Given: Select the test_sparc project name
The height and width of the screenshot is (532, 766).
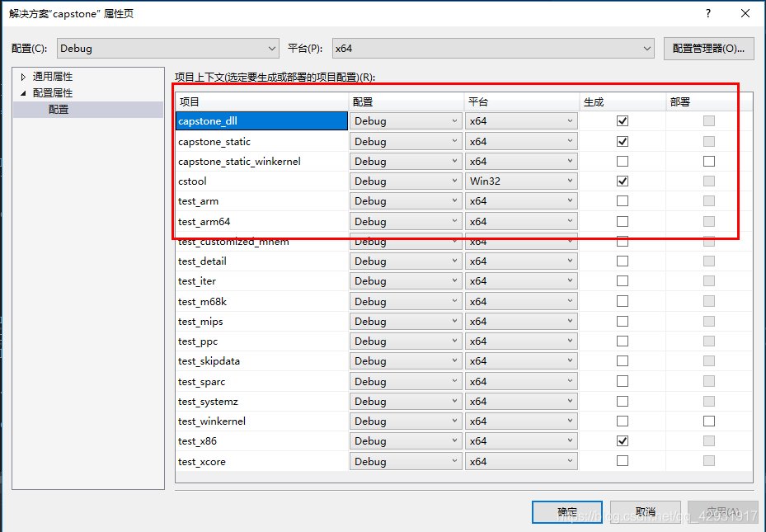Looking at the screenshot, I should tap(203, 381).
